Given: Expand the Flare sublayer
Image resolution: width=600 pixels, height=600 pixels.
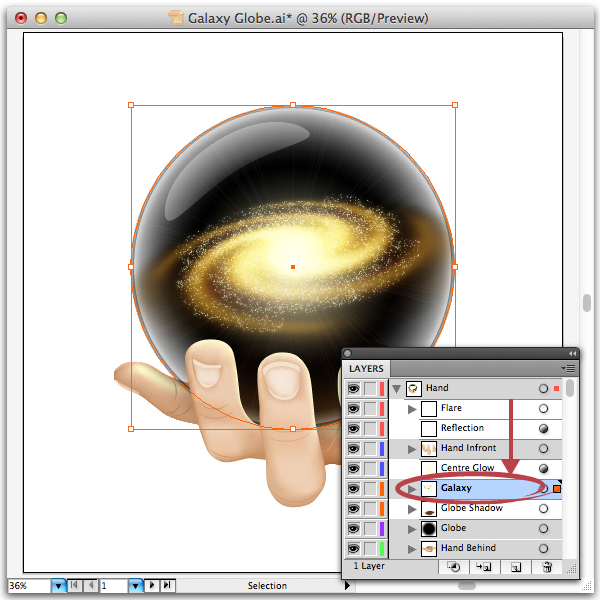Looking at the screenshot, I should pyautogui.click(x=412, y=409).
